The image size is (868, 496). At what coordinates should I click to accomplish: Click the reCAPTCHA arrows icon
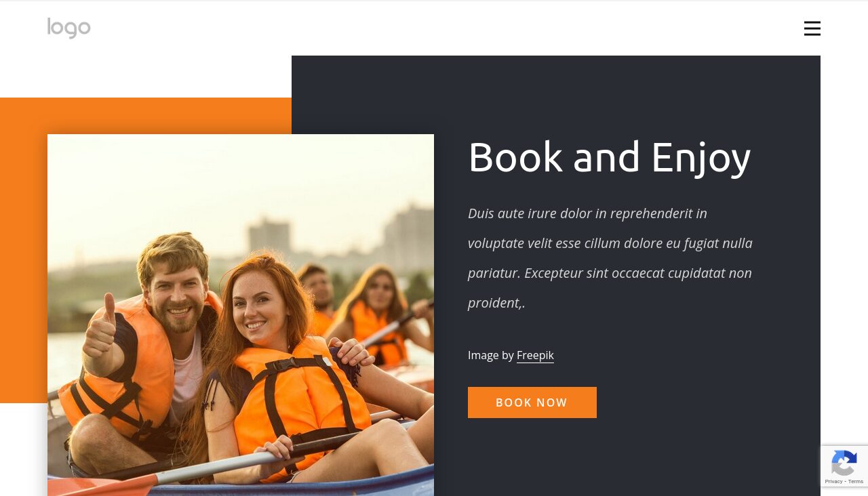(844, 465)
